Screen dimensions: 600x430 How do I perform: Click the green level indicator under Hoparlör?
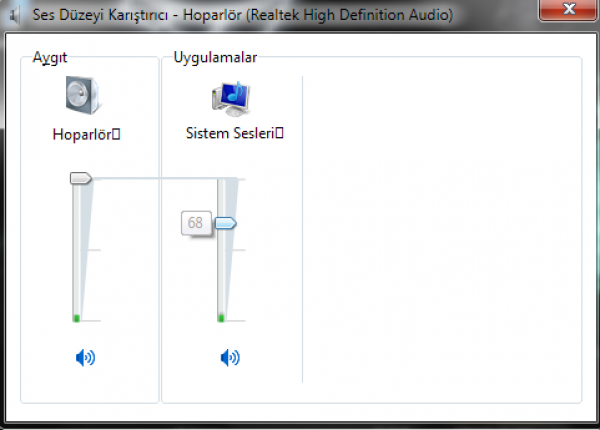point(77,318)
